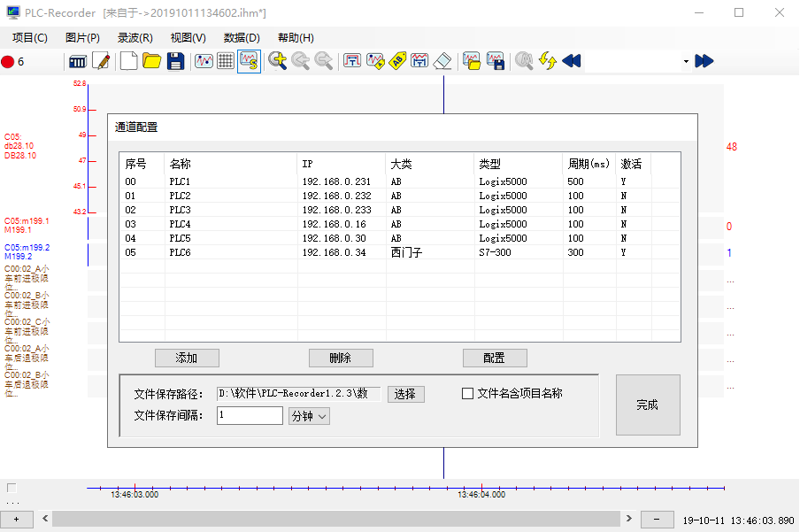Jump forward with the blue fast-forward arrows
This screenshot has width=800, height=532.
704,61
